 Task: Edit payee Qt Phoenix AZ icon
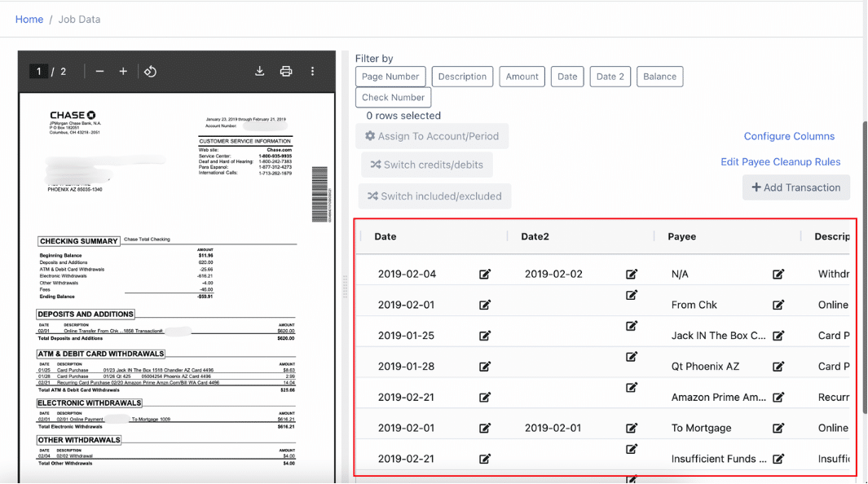point(778,367)
